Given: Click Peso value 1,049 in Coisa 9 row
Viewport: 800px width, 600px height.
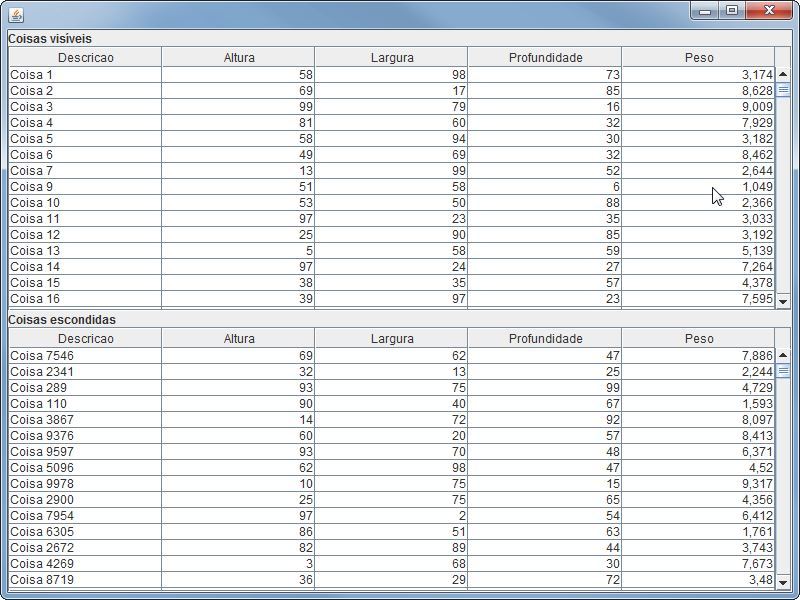Looking at the screenshot, I should point(698,186).
